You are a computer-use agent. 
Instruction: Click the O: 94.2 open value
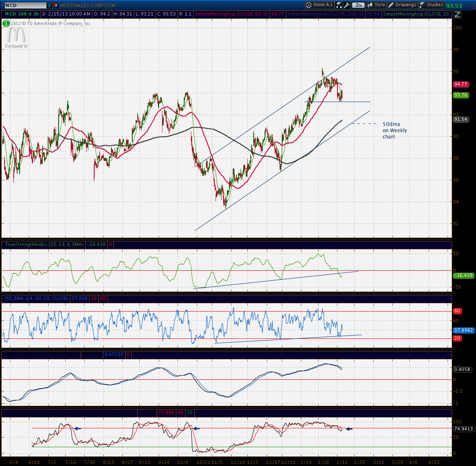(102, 14)
